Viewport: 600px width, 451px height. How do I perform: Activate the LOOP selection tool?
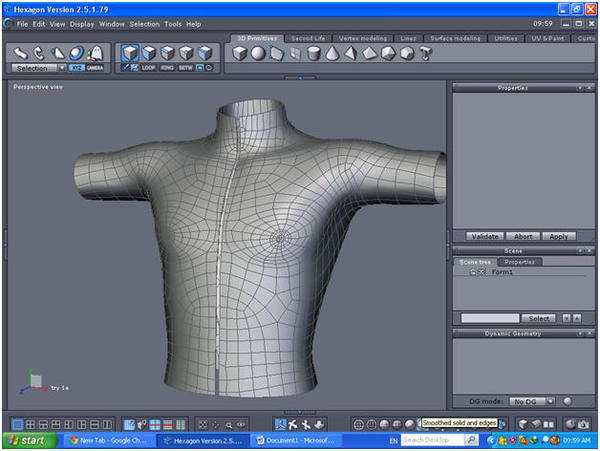(x=149, y=68)
